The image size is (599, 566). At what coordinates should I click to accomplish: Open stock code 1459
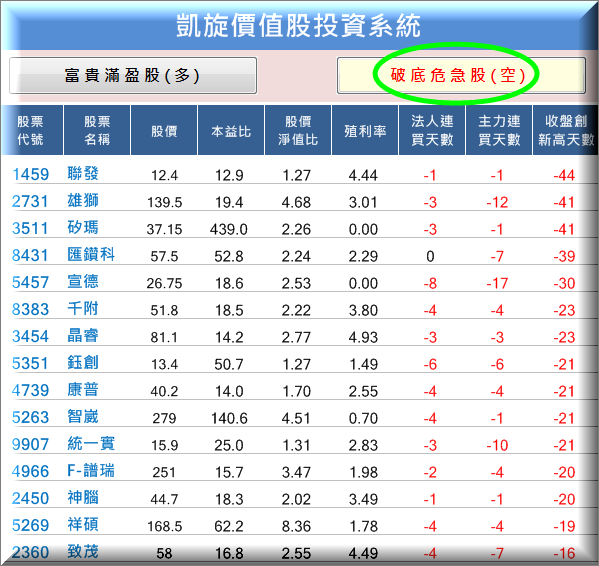(31, 175)
